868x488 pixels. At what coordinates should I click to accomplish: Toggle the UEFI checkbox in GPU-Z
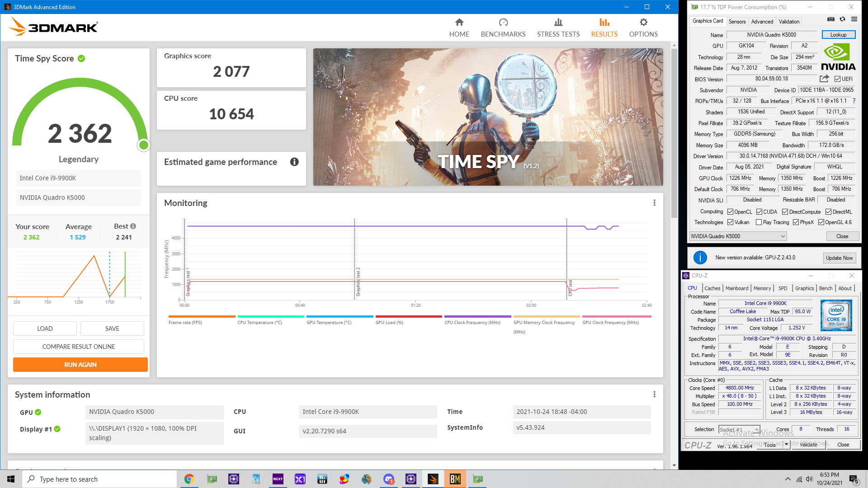pyautogui.click(x=837, y=79)
